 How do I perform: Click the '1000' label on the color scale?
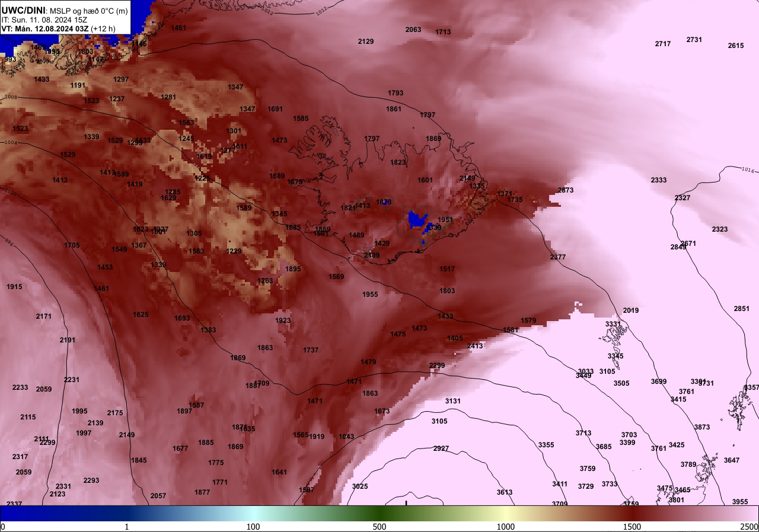click(x=506, y=527)
